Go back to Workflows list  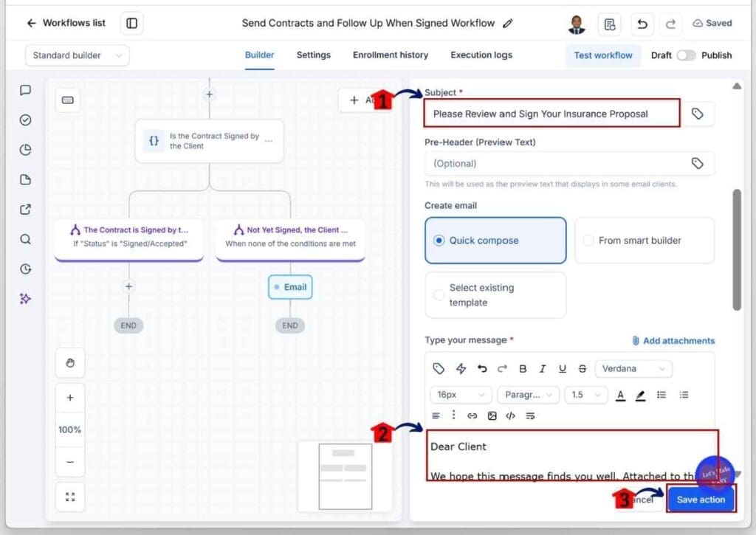66,23
